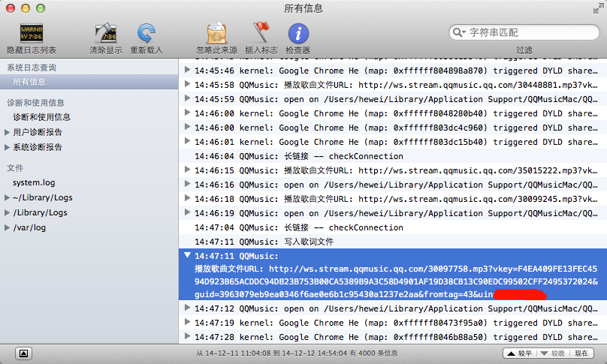This screenshot has height=364, width=607.
Task: Click the 忽略此来源 box icon
Action: click(x=216, y=33)
